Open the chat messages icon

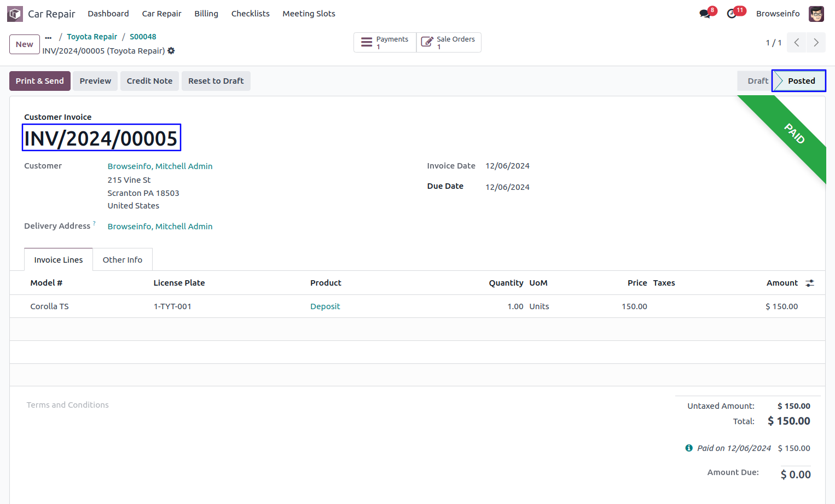[x=705, y=14]
